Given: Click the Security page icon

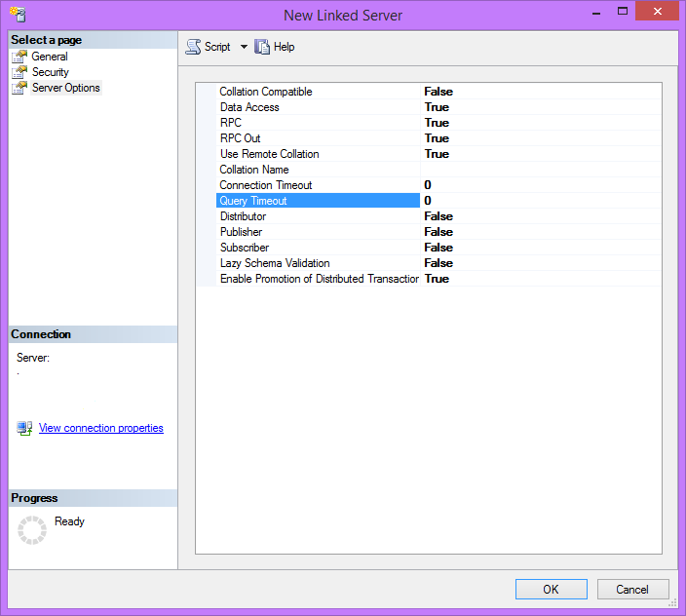Looking at the screenshot, I should (x=19, y=72).
